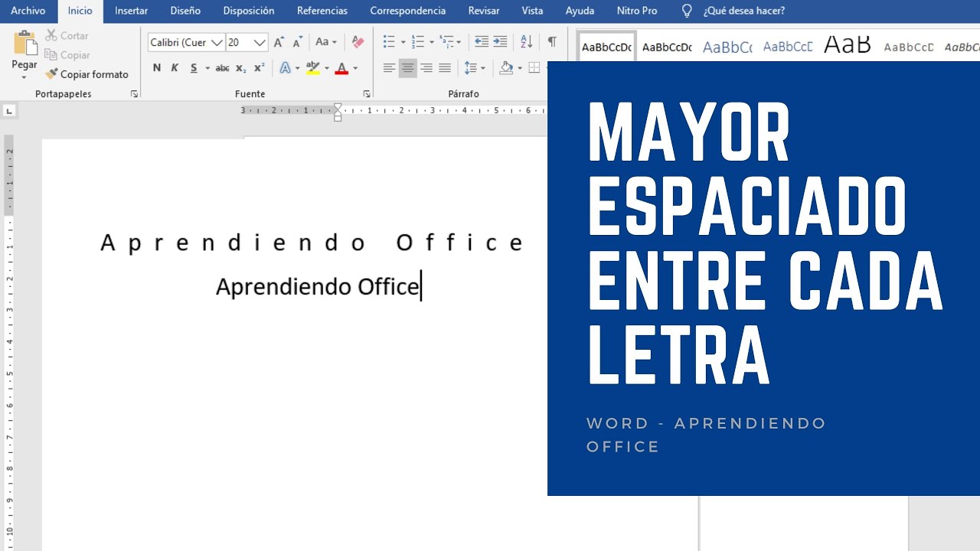This screenshot has width=980, height=551.
Task: Click the lightbulb tell-me icon
Action: pyautogui.click(x=687, y=11)
